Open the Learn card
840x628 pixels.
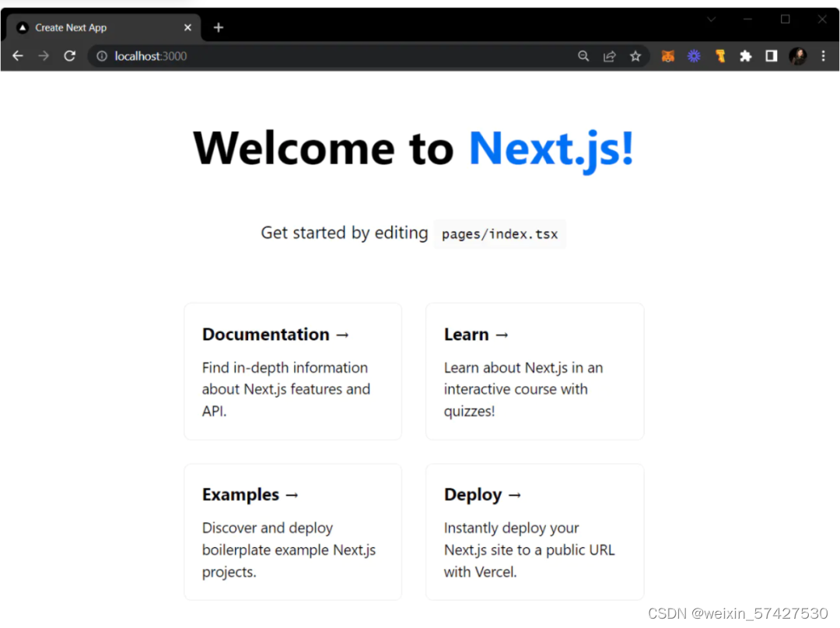pos(534,371)
